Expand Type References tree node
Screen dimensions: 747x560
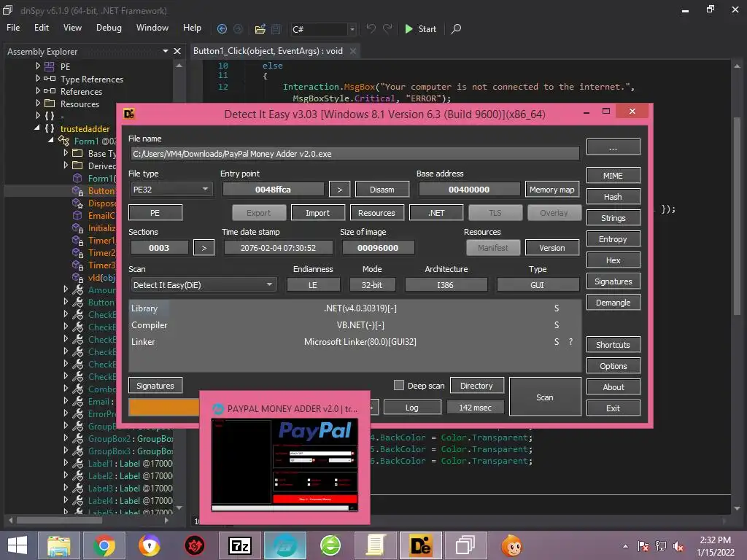[38, 79]
